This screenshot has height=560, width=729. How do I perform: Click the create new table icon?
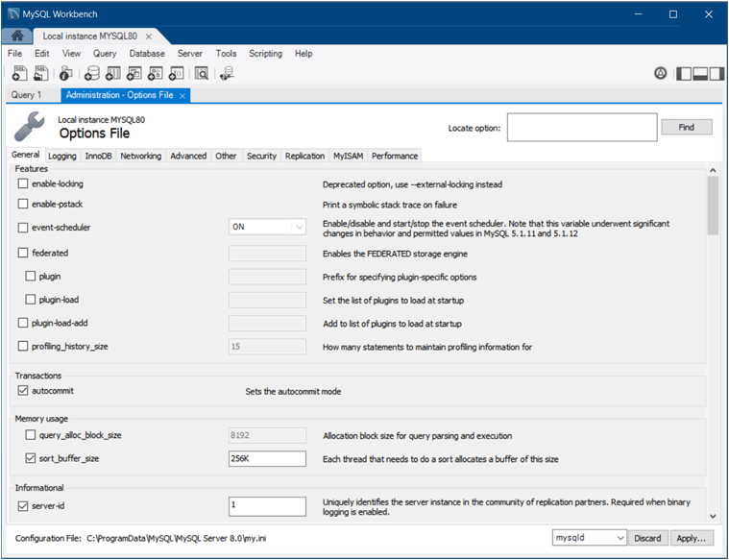[x=112, y=73]
